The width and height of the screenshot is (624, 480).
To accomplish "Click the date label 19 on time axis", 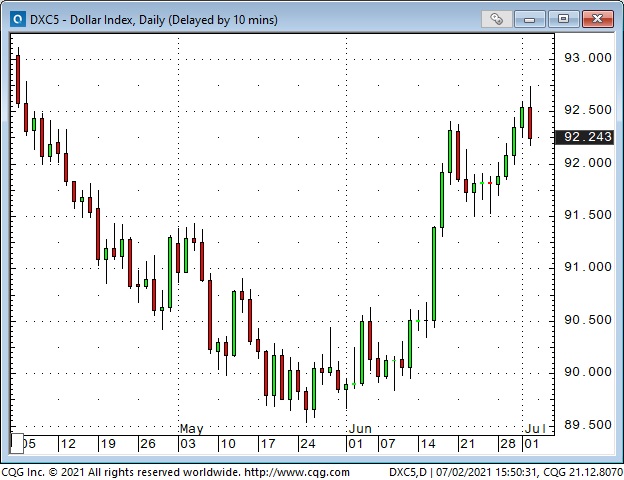I will (108, 444).
